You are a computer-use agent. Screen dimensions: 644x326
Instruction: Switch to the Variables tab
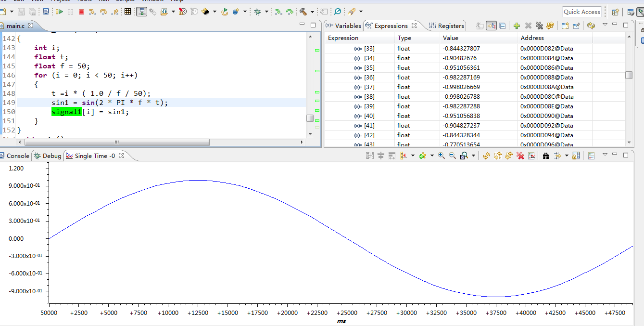pos(343,26)
